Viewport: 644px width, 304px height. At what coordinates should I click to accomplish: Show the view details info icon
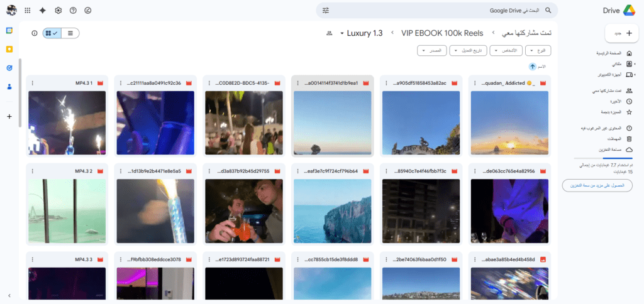[34, 33]
